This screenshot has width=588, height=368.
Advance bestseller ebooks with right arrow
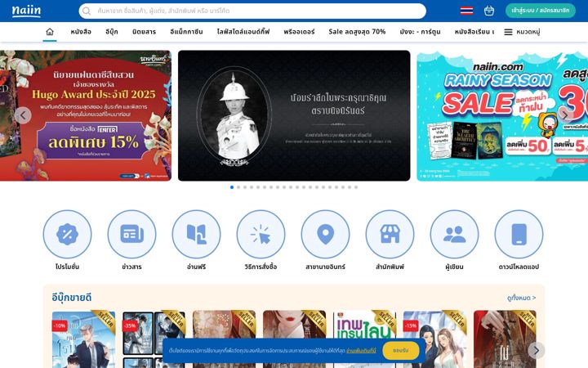pos(537,350)
